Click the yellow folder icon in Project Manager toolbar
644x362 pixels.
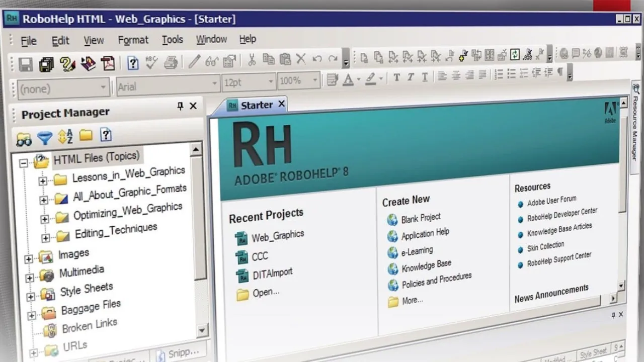point(86,135)
